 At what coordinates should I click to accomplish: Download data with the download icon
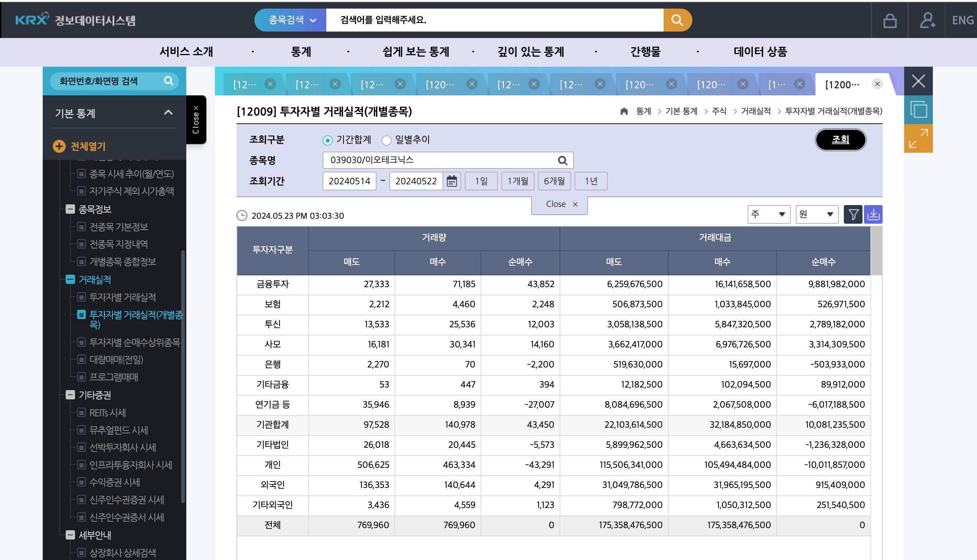tap(873, 214)
